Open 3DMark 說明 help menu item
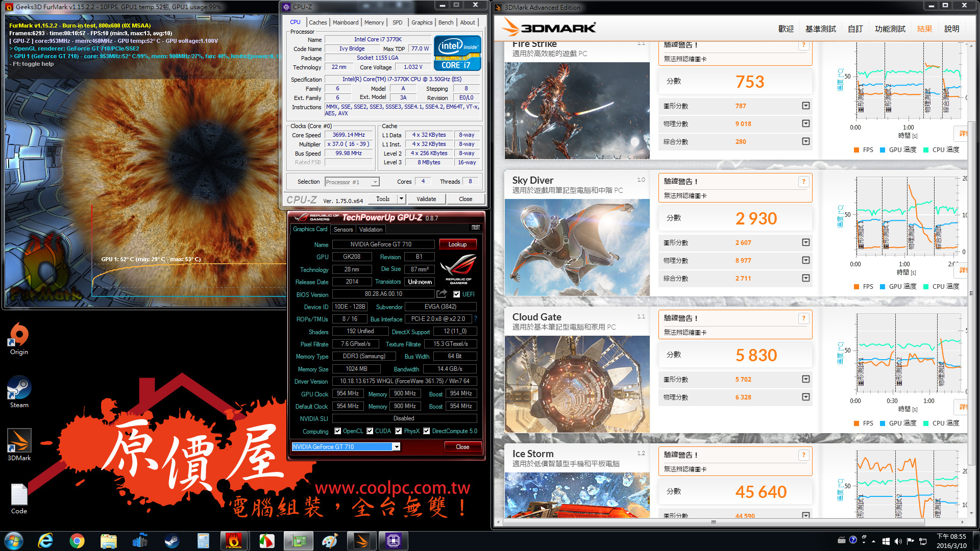Image resolution: width=980 pixels, height=551 pixels. [951, 29]
